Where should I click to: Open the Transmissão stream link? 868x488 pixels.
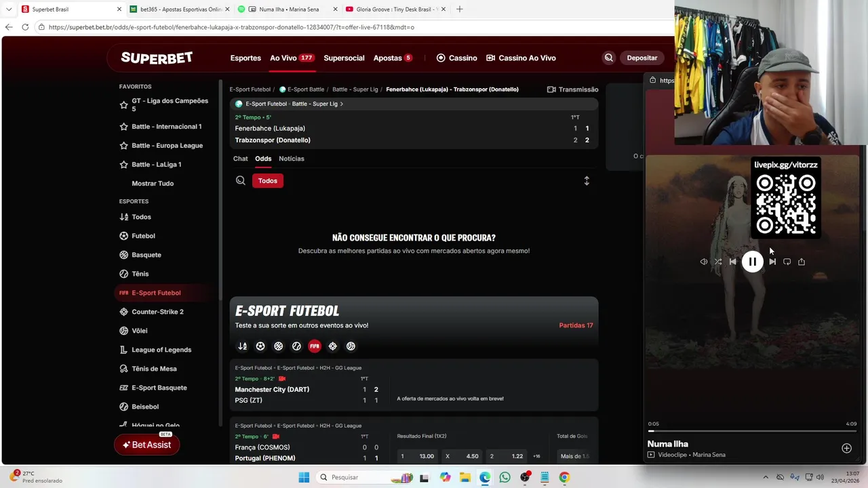pos(572,89)
